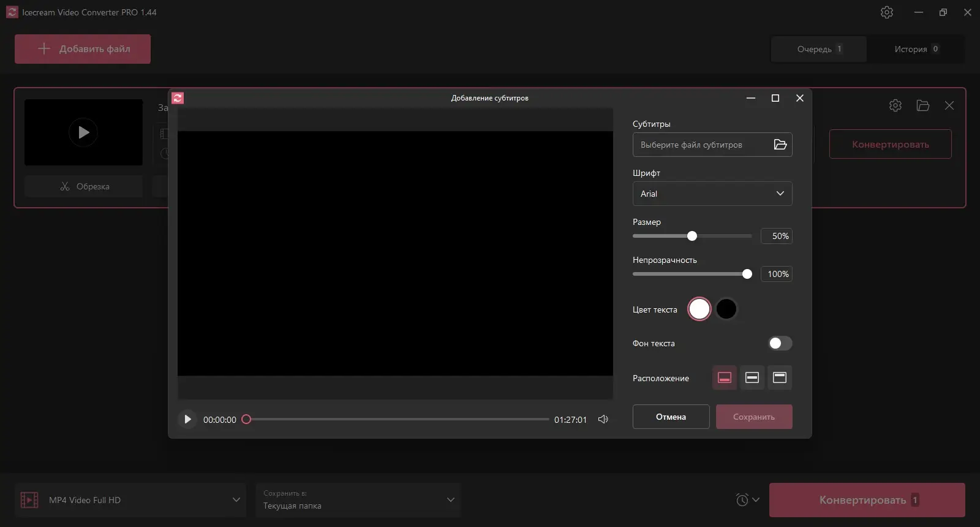Click the Обрезка trim button
Viewport: 980px width, 527px height.
point(83,186)
